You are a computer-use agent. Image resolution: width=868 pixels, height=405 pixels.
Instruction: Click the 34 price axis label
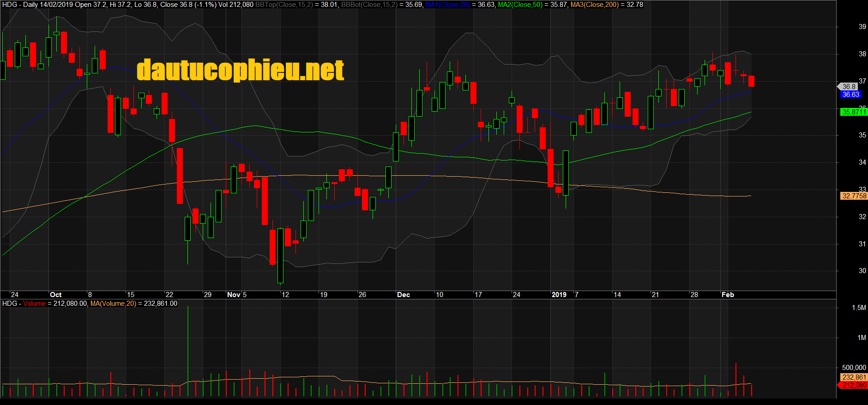(862, 162)
